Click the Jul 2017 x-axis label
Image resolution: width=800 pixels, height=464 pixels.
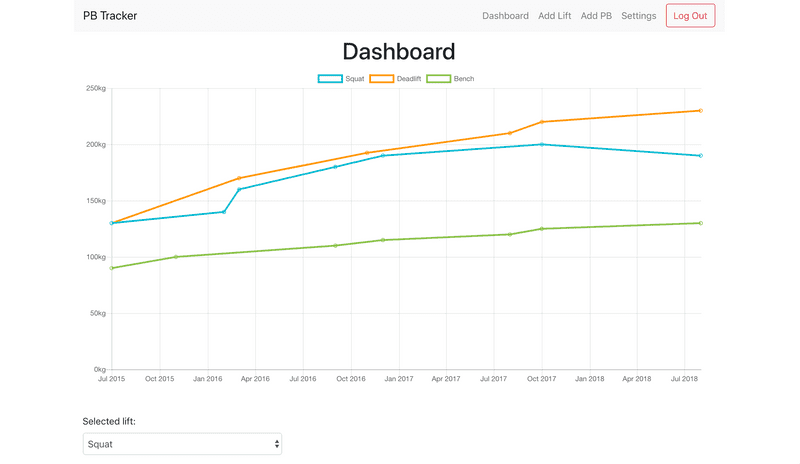tap(493, 379)
